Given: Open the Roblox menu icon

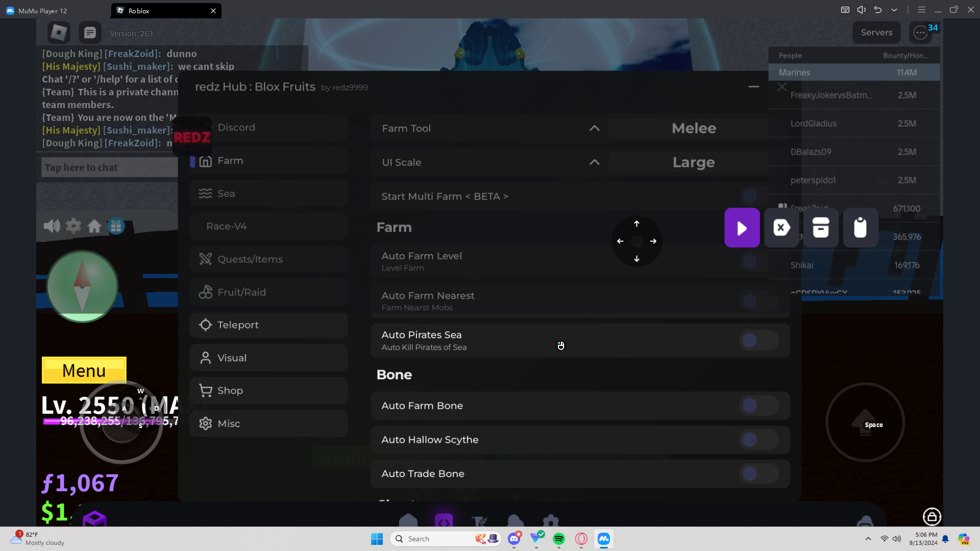Looking at the screenshot, I should click(x=59, y=33).
